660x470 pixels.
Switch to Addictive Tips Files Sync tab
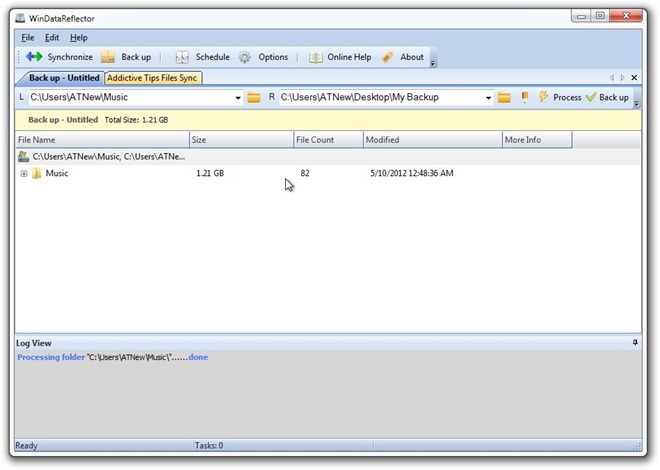point(152,78)
